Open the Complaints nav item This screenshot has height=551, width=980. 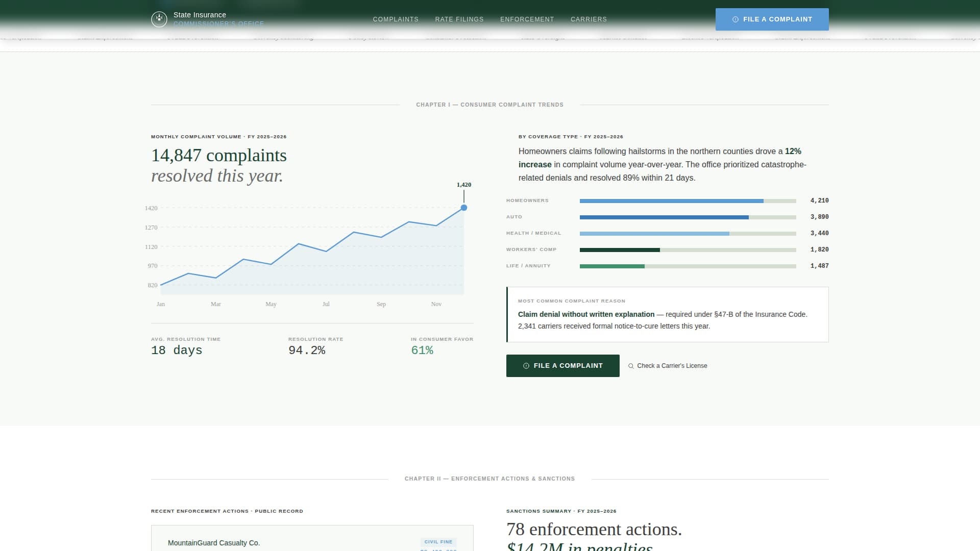(x=396, y=19)
